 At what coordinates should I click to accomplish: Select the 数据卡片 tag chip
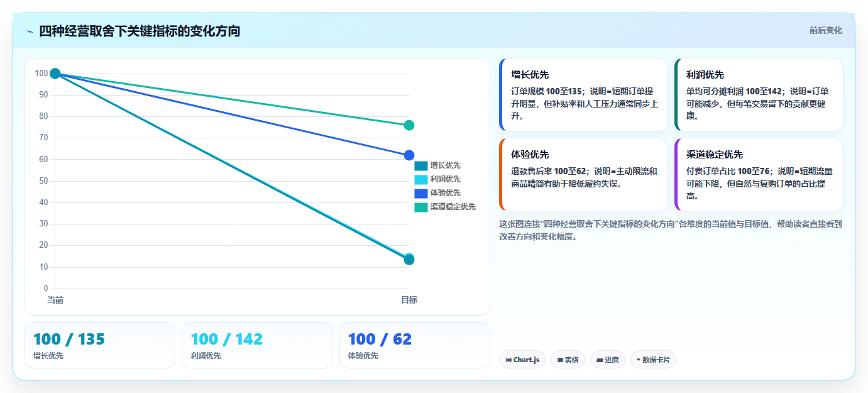[x=653, y=360]
